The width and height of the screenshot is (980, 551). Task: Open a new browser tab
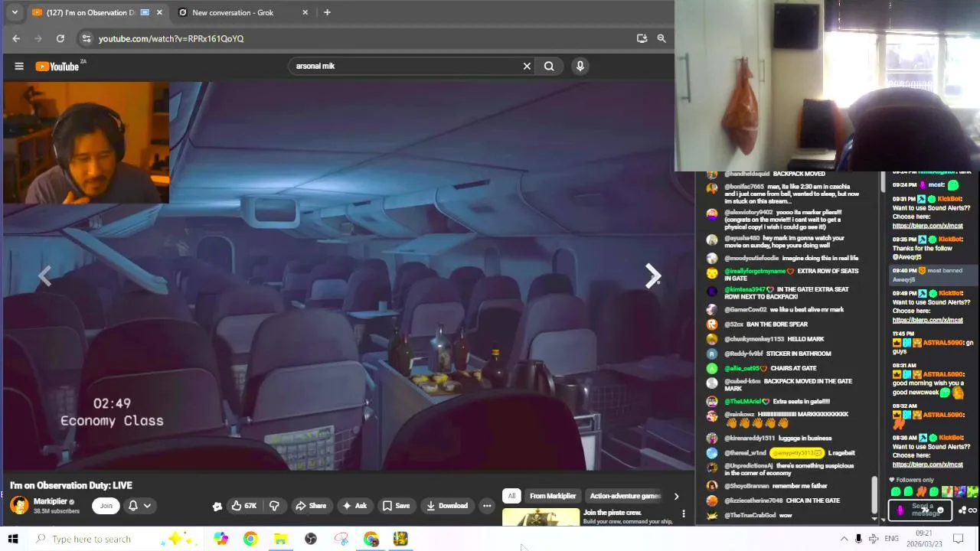pos(327,12)
